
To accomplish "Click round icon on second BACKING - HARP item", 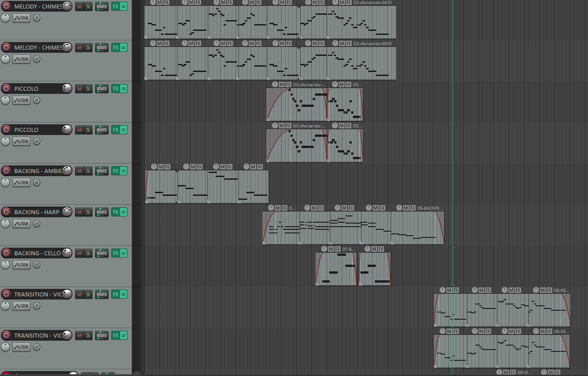I will click(307, 207).
